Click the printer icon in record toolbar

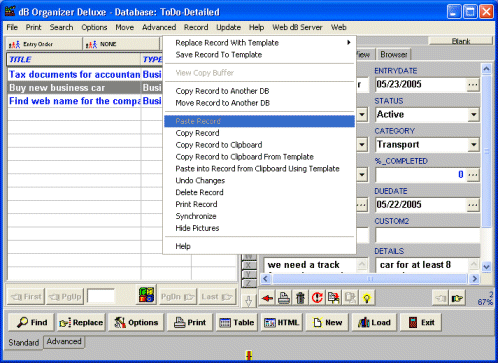pos(284,298)
